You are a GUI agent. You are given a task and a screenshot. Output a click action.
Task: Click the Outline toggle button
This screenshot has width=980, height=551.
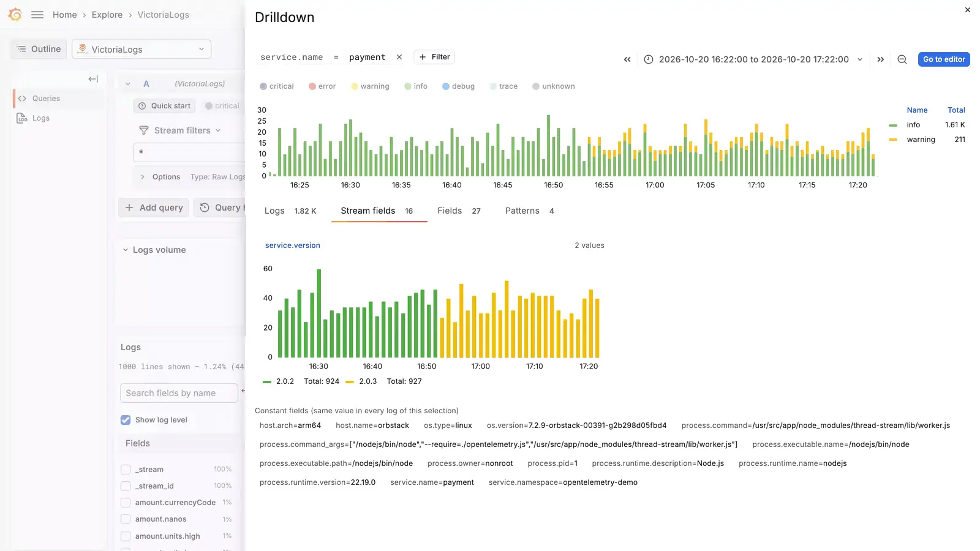coord(39,49)
